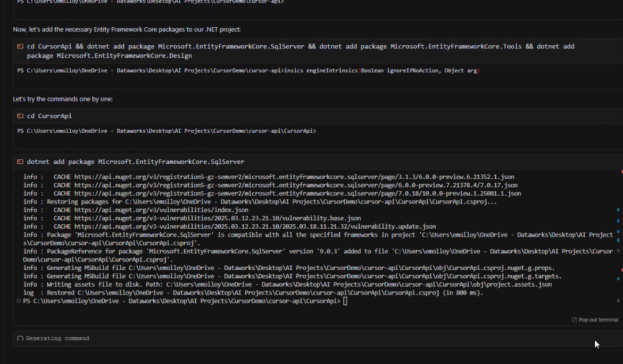Click the circle marker before the last PS prompt
Image resolution: width=623 pixels, height=364 pixels.
tap(19, 301)
